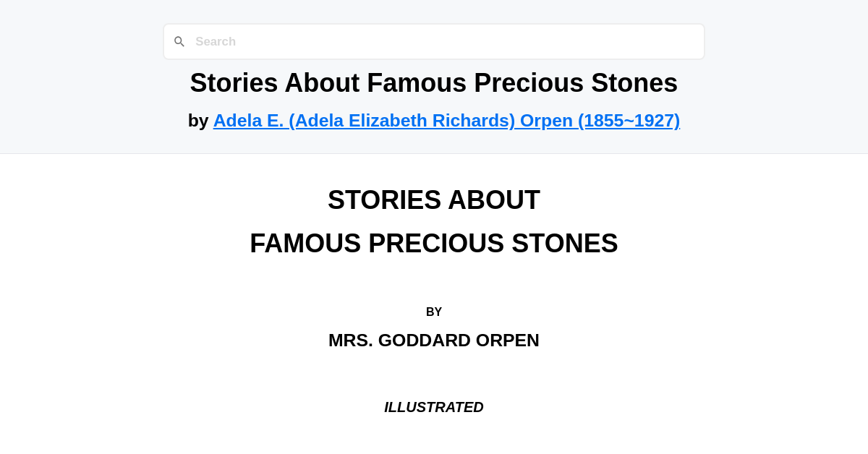
Task: Click the italic ILLUSTRATED label
Action: coord(434,407)
